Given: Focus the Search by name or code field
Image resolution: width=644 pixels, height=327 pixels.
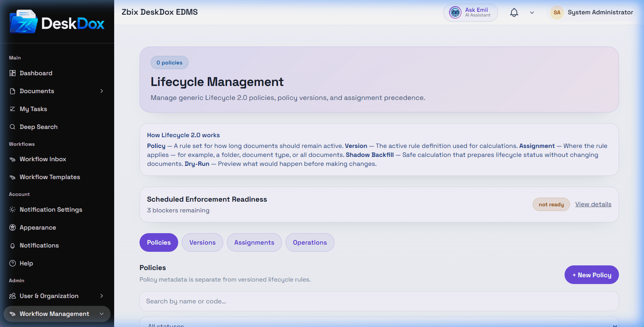Looking at the screenshot, I should [379, 301].
